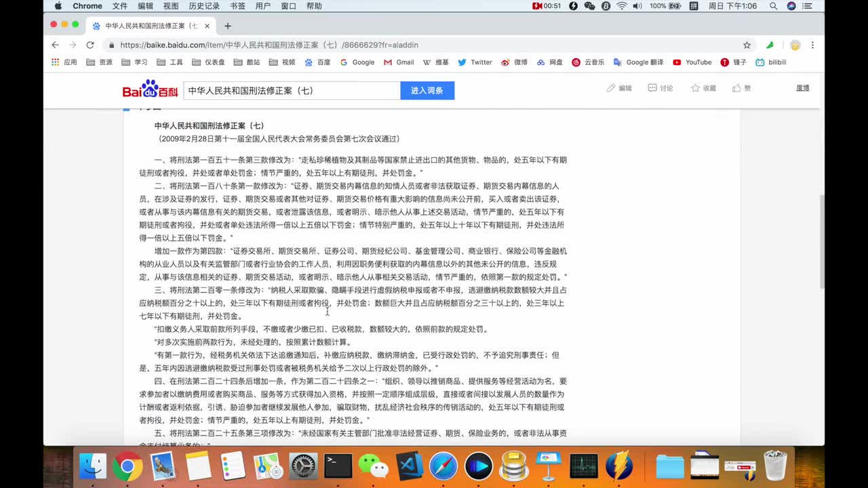Image resolution: width=868 pixels, height=488 pixels.
Task: Click the 编辑 pencil icon
Action: point(611,88)
